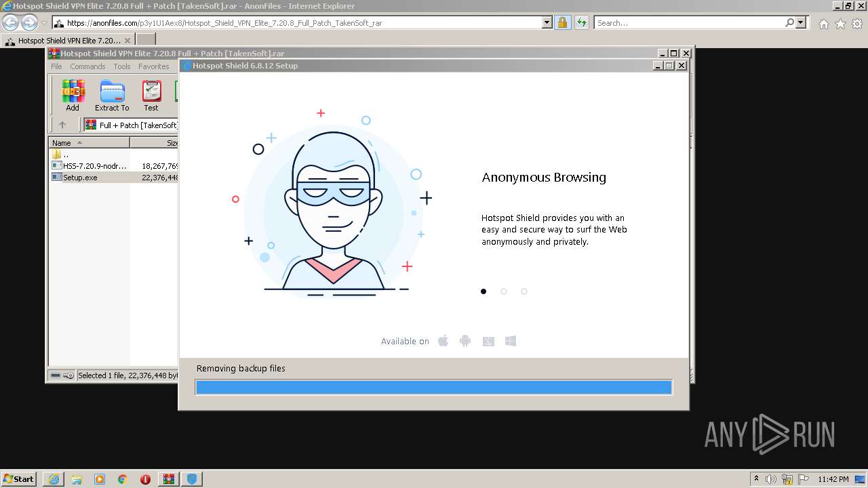Screen dimensions: 868x488
Task: Open WinRAR Tools menu
Action: click(122, 66)
